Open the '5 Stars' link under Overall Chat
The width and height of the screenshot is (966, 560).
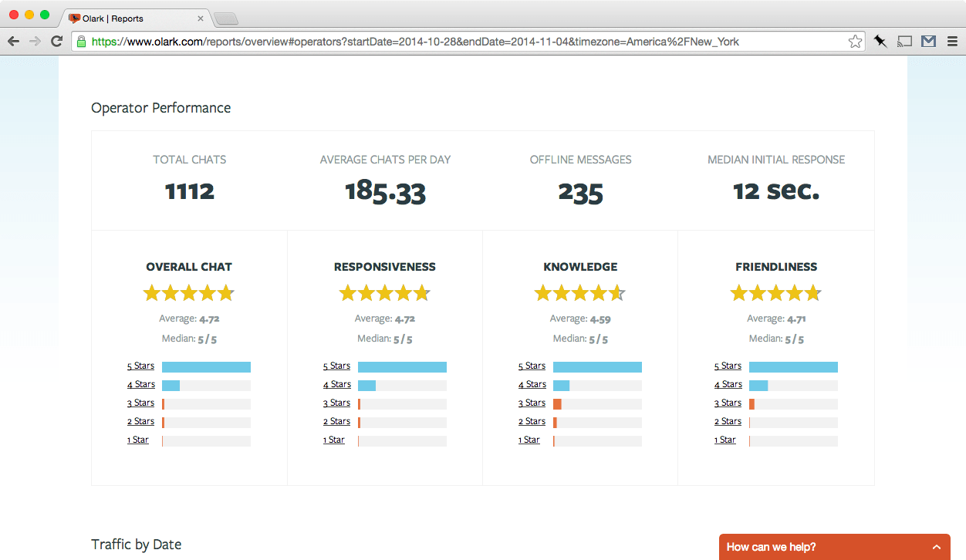[140, 366]
